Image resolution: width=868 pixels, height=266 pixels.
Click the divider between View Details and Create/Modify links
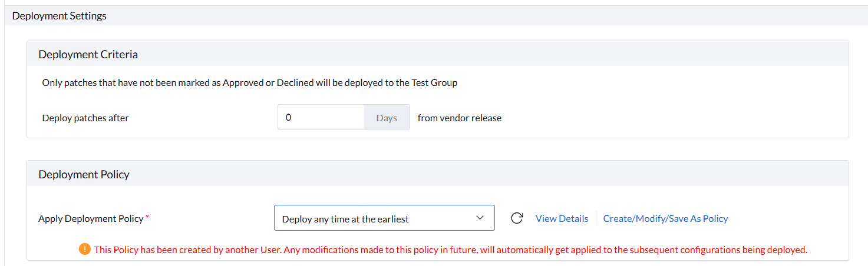click(596, 218)
